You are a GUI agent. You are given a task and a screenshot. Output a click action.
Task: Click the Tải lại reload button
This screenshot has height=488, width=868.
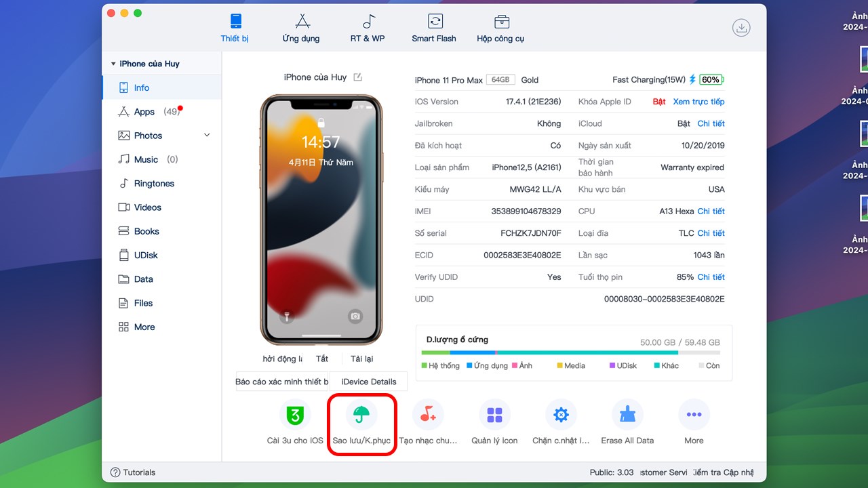click(x=361, y=359)
